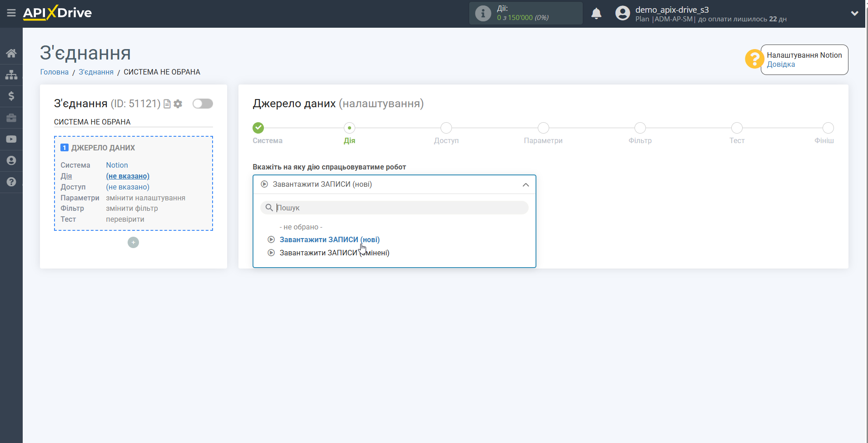Go to the Доступ step
The width and height of the screenshot is (868, 443).
[446, 128]
